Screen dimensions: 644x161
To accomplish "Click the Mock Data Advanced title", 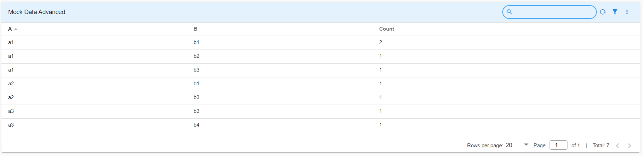I will point(37,12).
